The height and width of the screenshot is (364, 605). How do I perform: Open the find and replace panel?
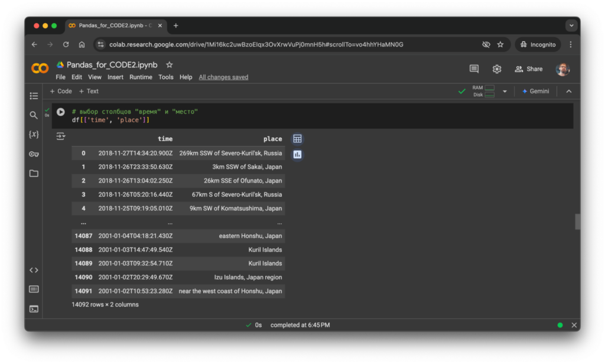tap(34, 115)
